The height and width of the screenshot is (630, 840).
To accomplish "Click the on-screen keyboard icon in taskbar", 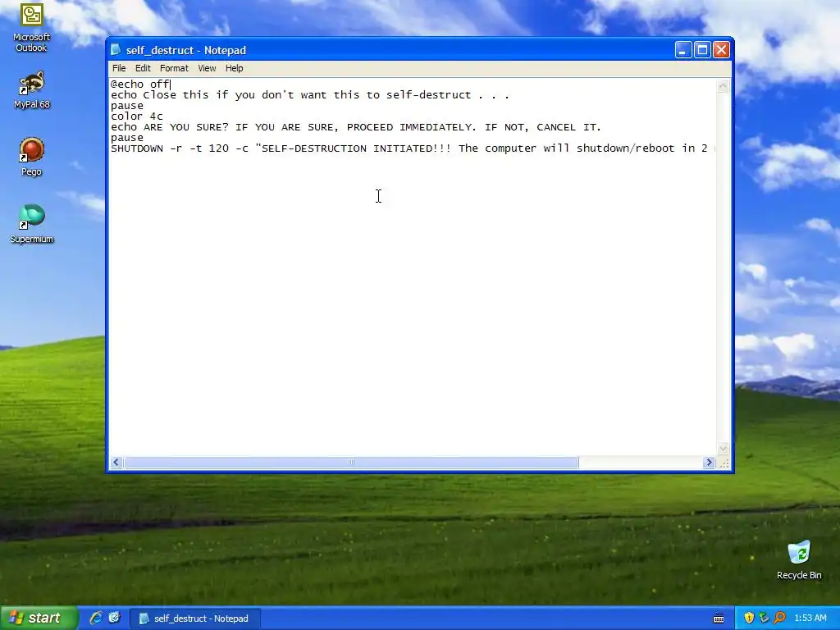I will pos(719,619).
